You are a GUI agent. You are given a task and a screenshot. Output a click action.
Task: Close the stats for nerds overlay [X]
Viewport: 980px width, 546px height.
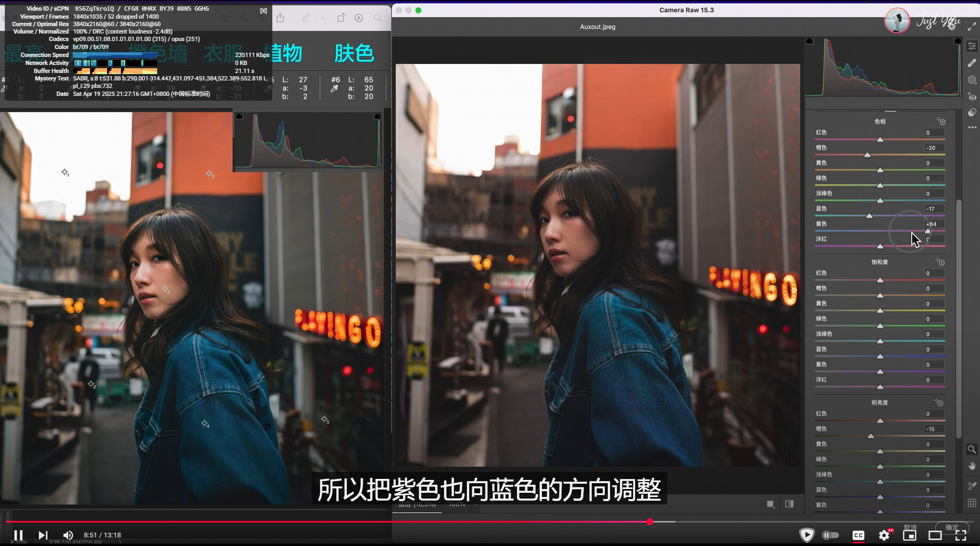263,11
